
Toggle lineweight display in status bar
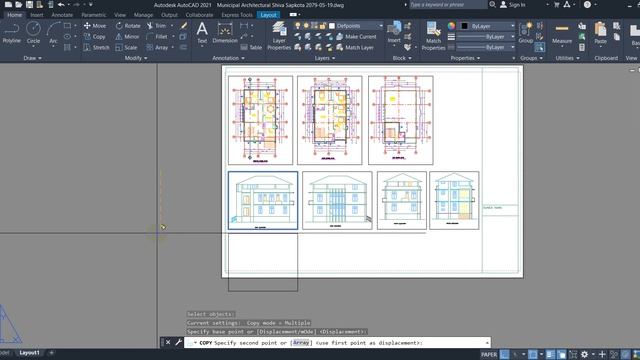coord(550,354)
